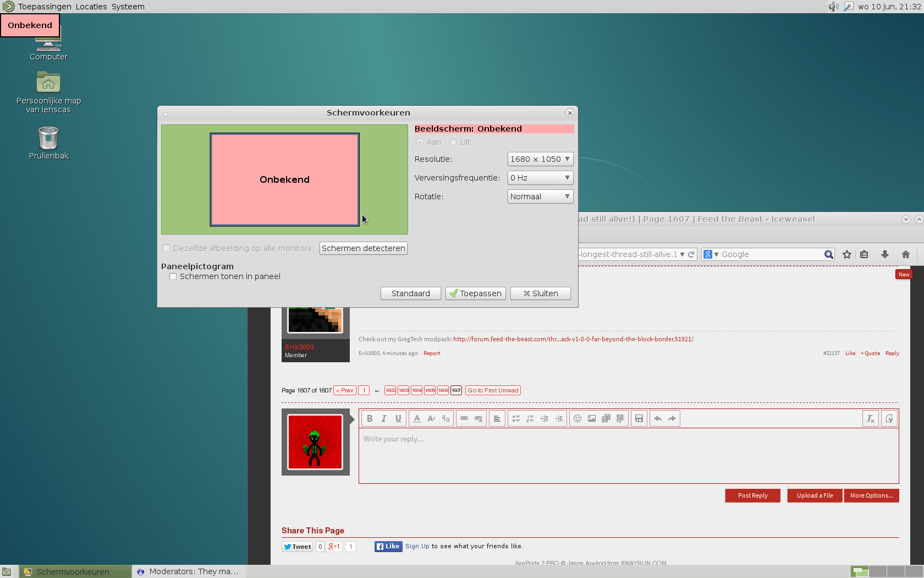Screen dimensions: 924x578
Task: Open the Systeem menu
Action: pyautogui.click(x=128, y=7)
